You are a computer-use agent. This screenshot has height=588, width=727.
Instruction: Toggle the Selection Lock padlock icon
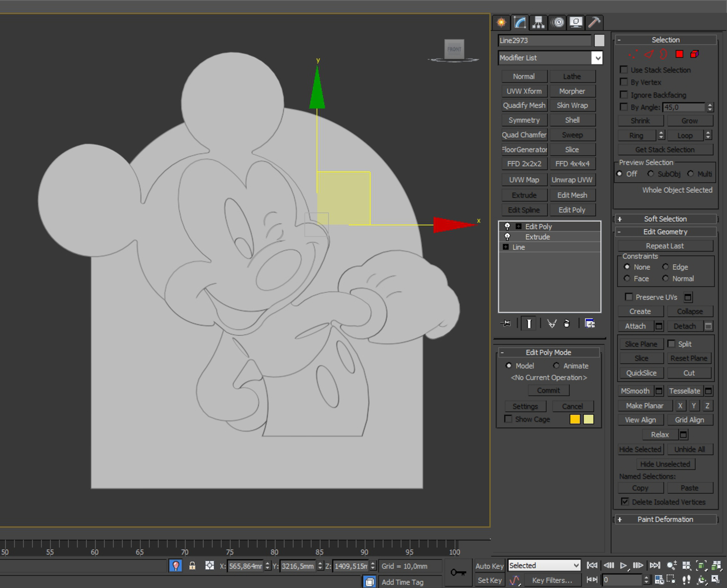tap(192, 566)
